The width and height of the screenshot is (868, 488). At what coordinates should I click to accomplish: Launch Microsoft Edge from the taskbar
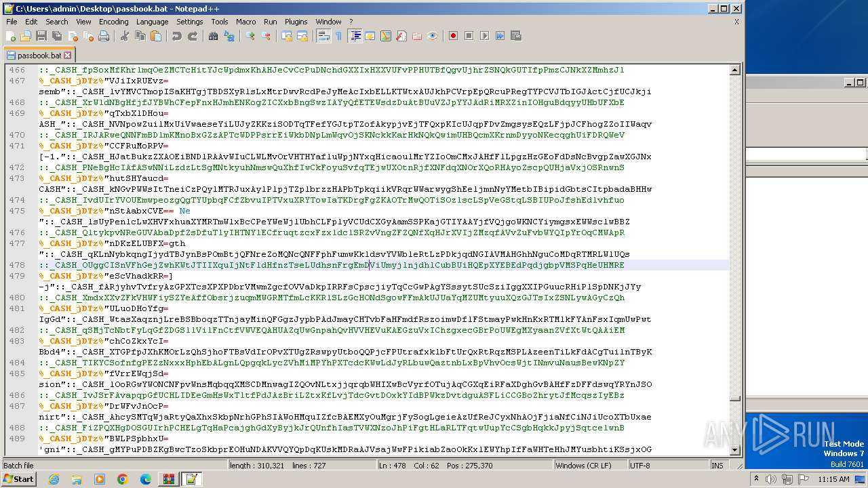click(145, 479)
